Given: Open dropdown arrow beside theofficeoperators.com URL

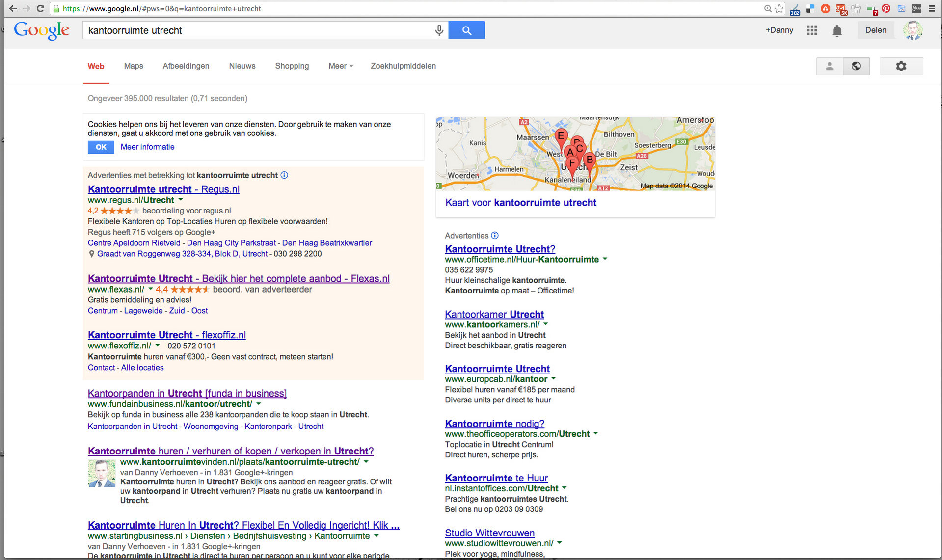Looking at the screenshot, I should pyautogui.click(x=596, y=434).
